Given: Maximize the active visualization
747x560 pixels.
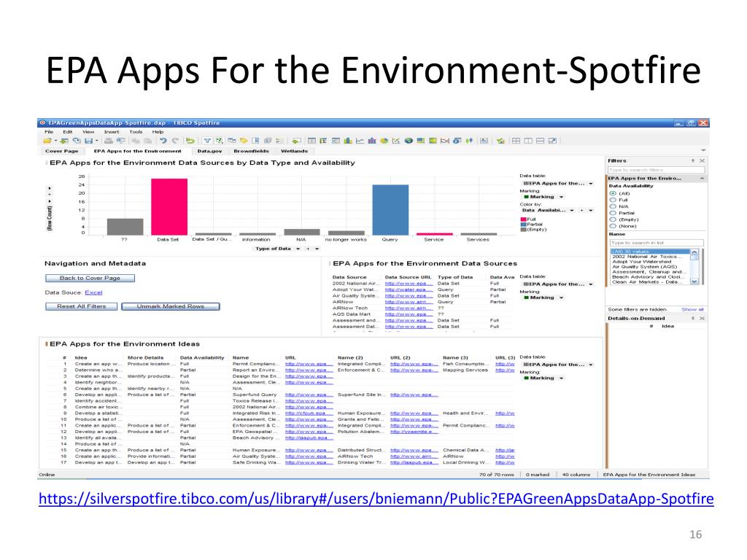Looking at the screenshot, I should pos(553,141).
